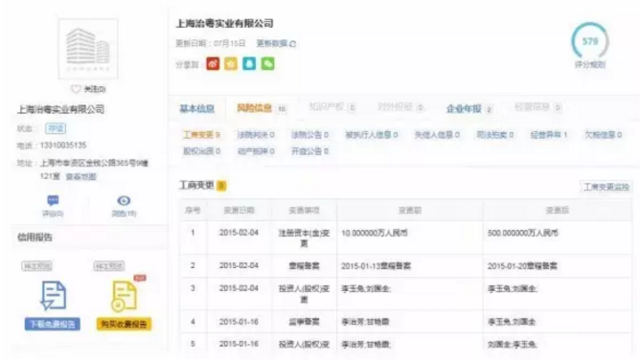Click the phone number 13310035135
The width and height of the screenshot is (640, 360).
coord(63,145)
